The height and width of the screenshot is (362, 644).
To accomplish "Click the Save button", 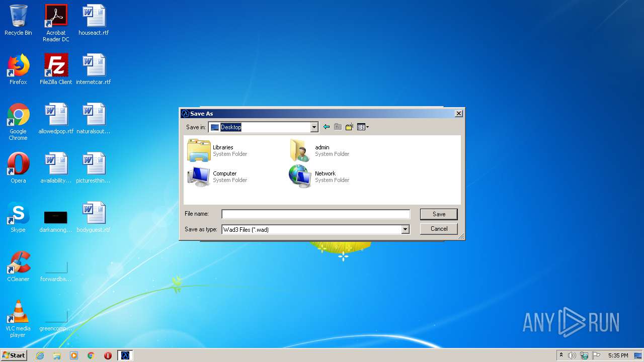I will point(439,214).
